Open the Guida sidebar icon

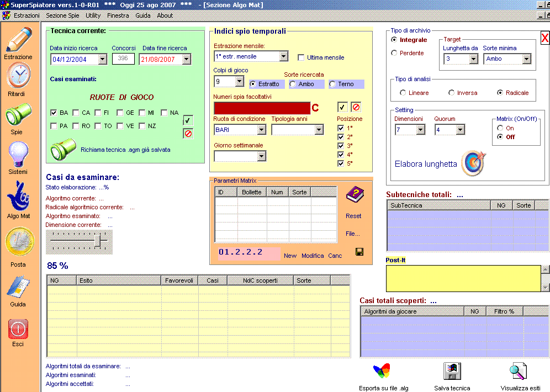(18, 287)
